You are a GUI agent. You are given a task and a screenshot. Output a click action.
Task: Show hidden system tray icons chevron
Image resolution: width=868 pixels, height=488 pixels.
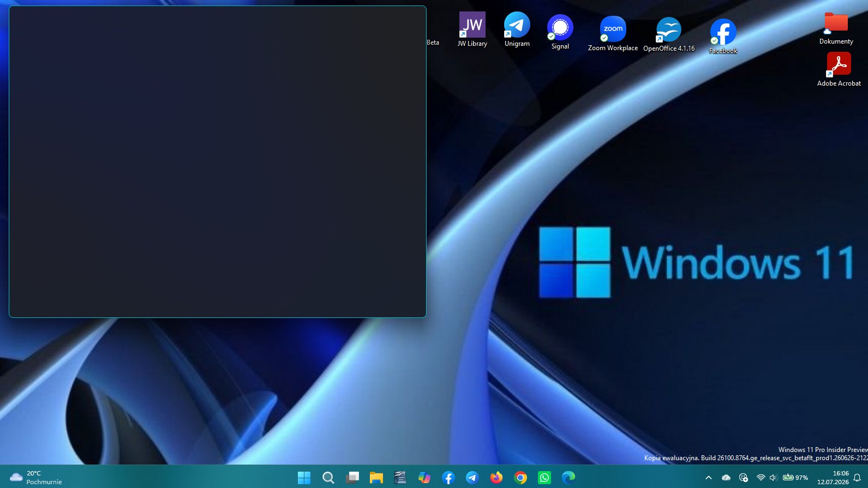click(x=709, y=478)
